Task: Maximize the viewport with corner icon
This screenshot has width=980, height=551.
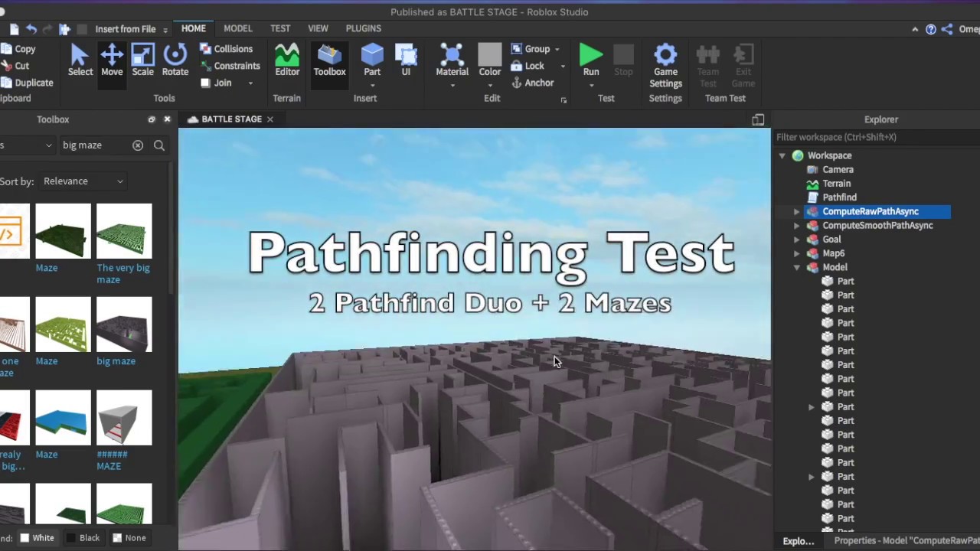Action: tap(758, 119)
